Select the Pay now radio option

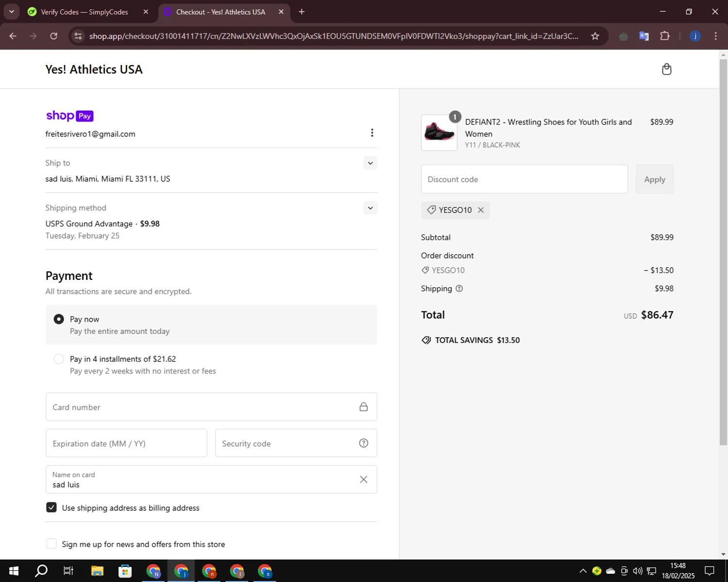(x=59, y=319)
